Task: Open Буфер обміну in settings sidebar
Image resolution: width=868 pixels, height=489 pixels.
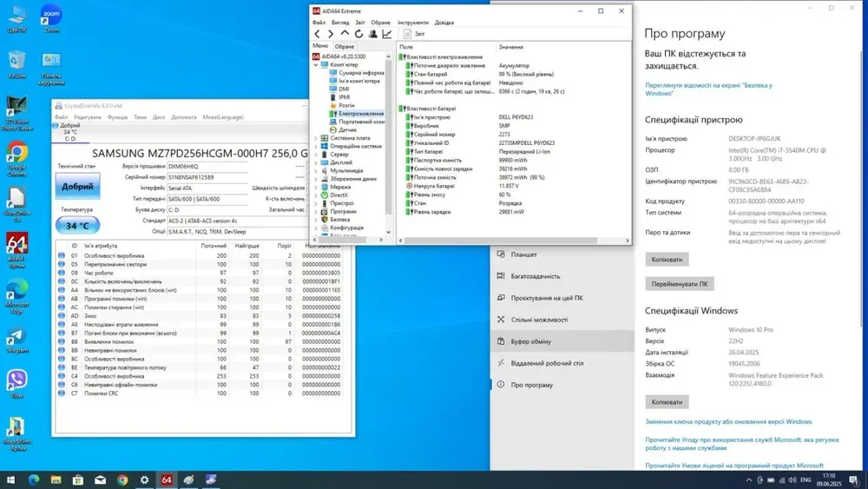Action: coord(531,341)
